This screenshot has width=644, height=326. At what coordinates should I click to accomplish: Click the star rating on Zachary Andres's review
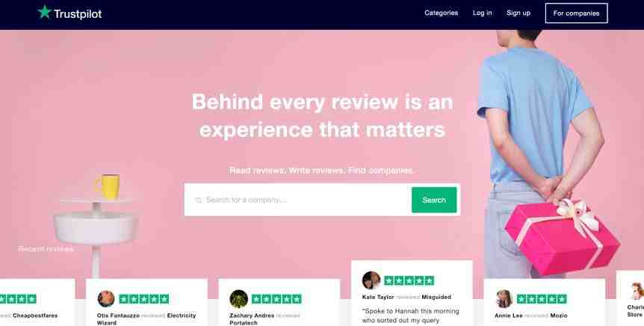[277, 299]
